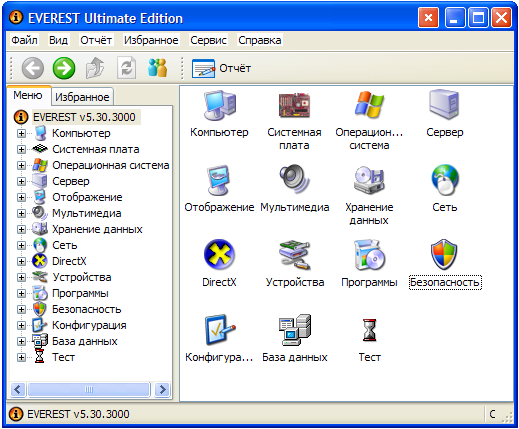Expand the Компьютер tree node
The height and width of the screenshot is (429, 519).
[21, 133]
